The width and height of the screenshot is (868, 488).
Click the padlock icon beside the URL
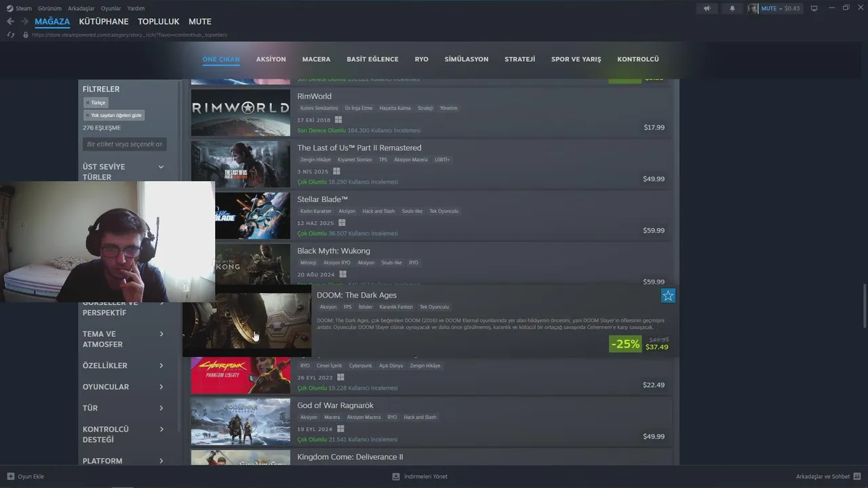[x=26, y=35]
